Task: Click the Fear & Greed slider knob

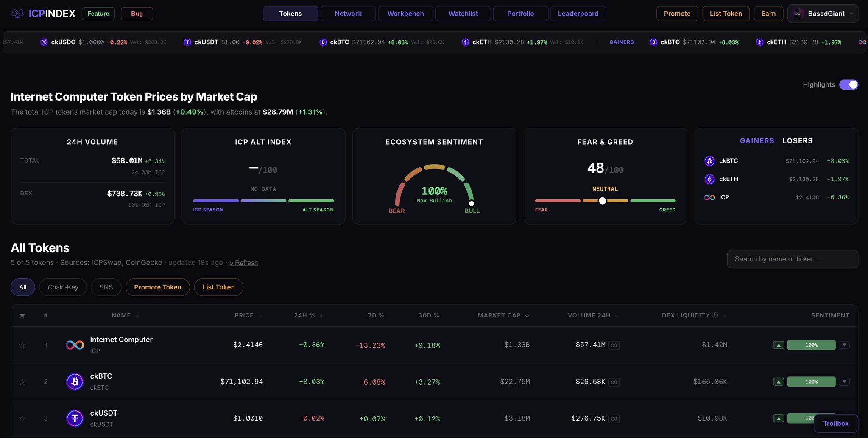Action: pyautogui.click(x=602, y=201)
